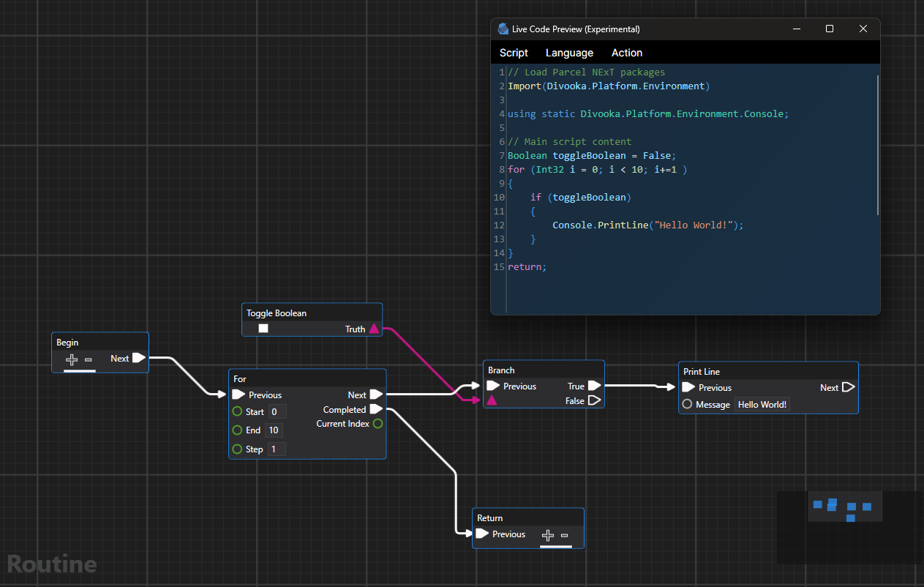Click the Step green input pin

(x=237, y=449)
